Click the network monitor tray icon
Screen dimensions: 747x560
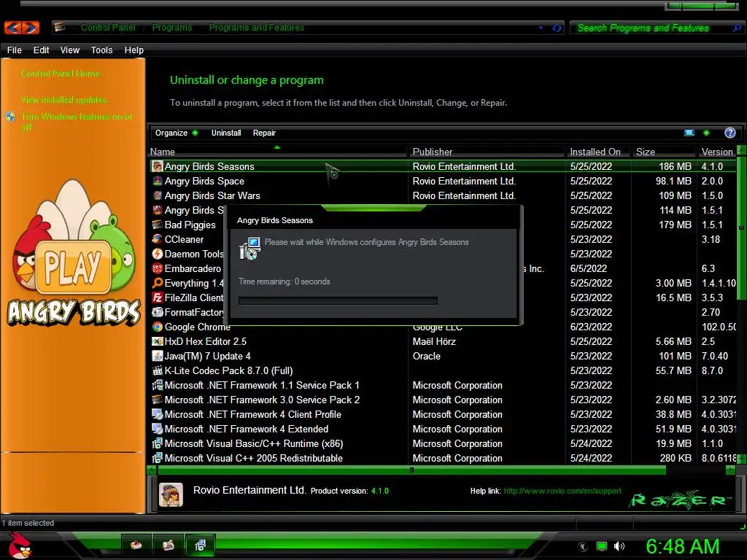(602, 547)
